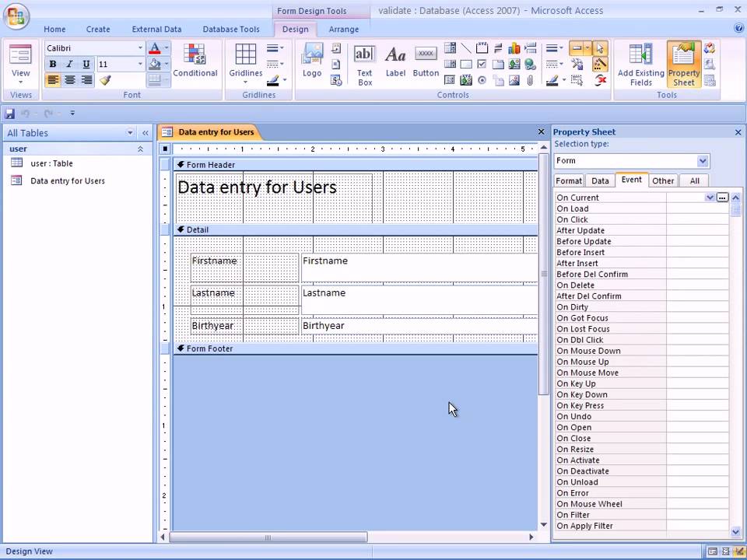Viewport: 747px width, 560px height.
Task: Open the External Data ribbon tab
Action: point(156,29)
